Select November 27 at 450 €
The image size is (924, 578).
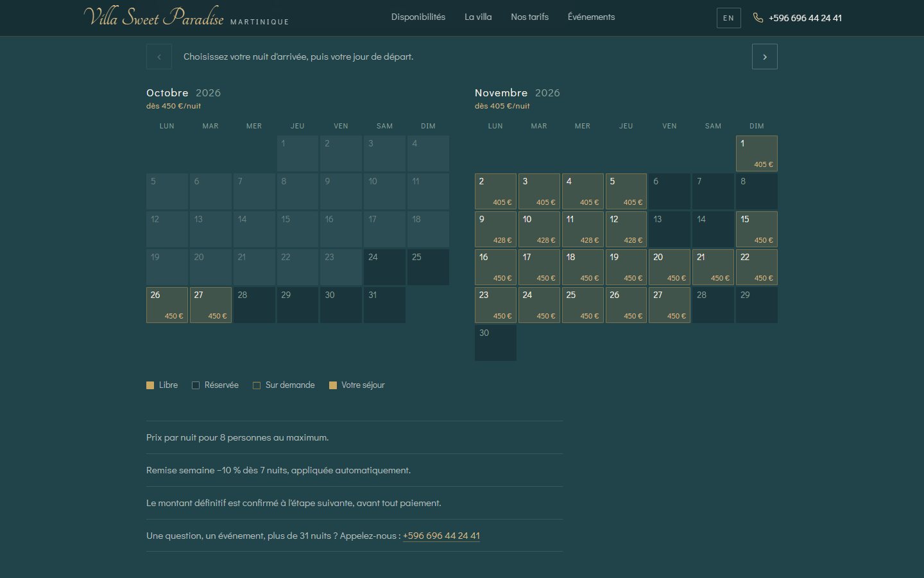[669, 305]
